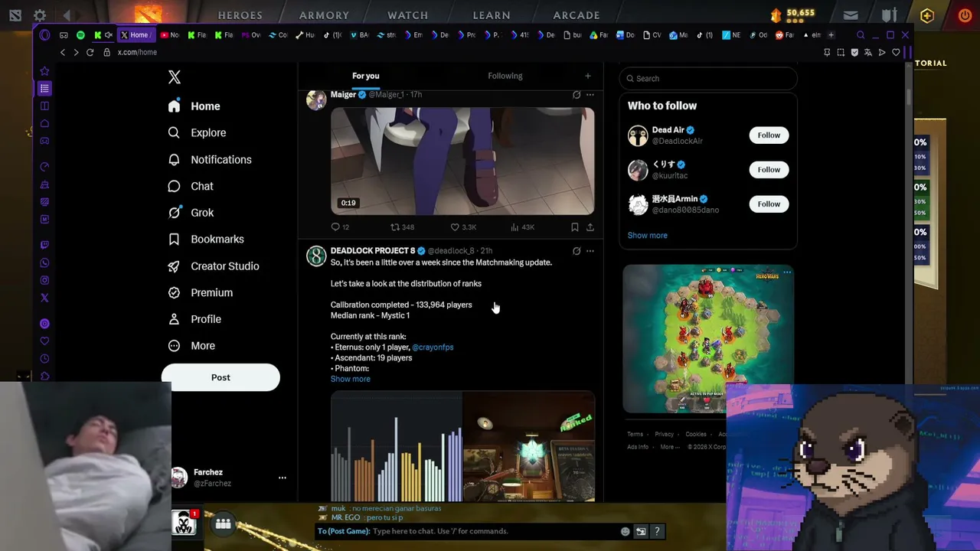
Task: Open the Twitch icon in browser sidebar
Action: point(44,245)
